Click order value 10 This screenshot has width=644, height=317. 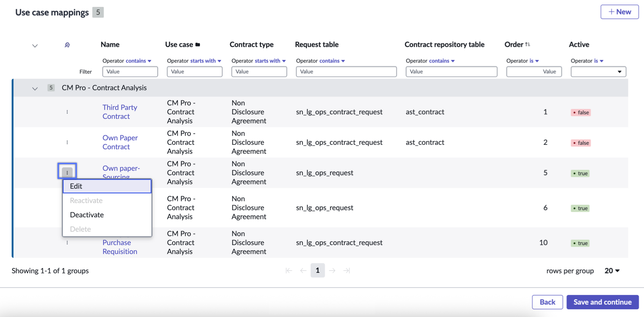click(x=543, y=243)
